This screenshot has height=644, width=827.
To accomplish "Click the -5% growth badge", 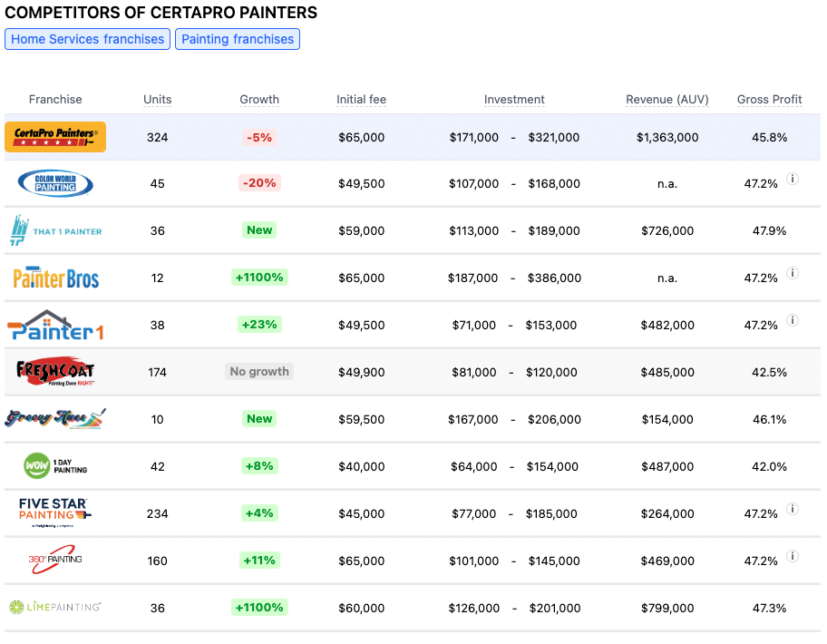I will coord(259,138).
